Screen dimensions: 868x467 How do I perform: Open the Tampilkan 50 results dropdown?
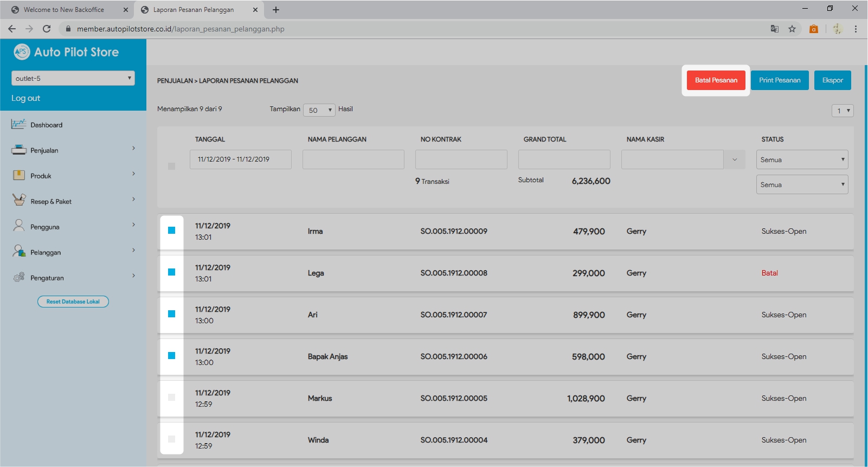click(319, 110)
